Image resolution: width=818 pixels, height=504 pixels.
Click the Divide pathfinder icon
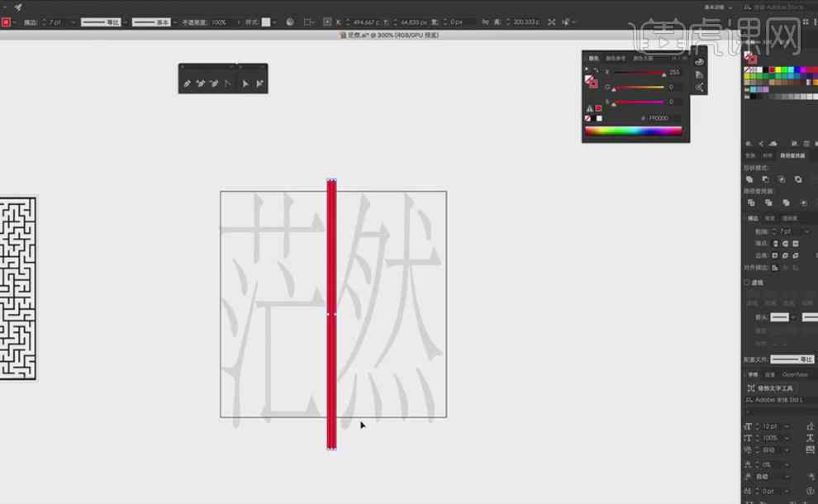pos(751,203)
